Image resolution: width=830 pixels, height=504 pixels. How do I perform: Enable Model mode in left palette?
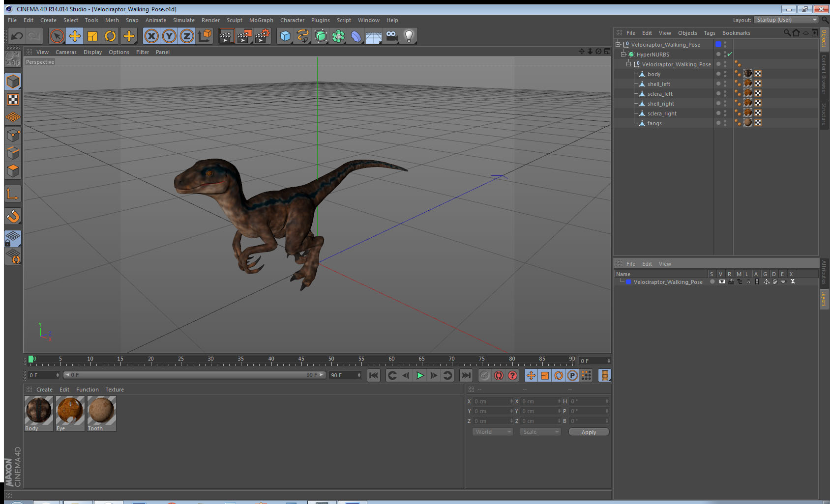click(x=13, y=82)
